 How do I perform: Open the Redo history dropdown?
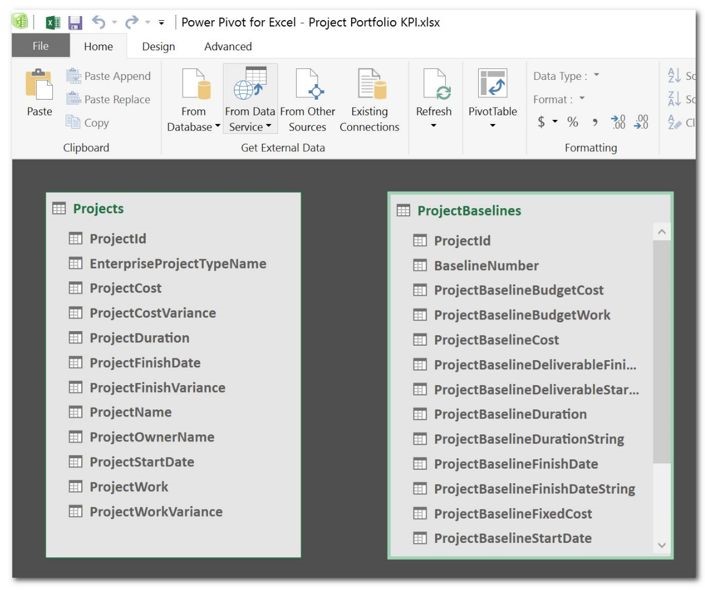click(x=147, y=22)
